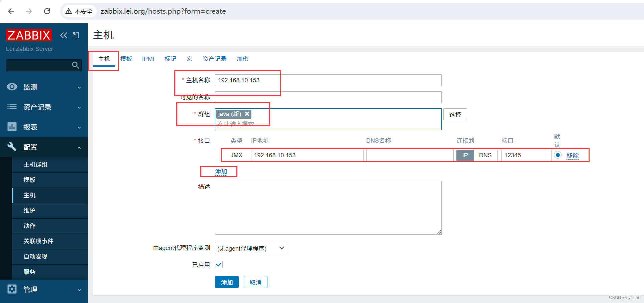
Task: Click the browser back arrow
Action: (x=11, y=11)
